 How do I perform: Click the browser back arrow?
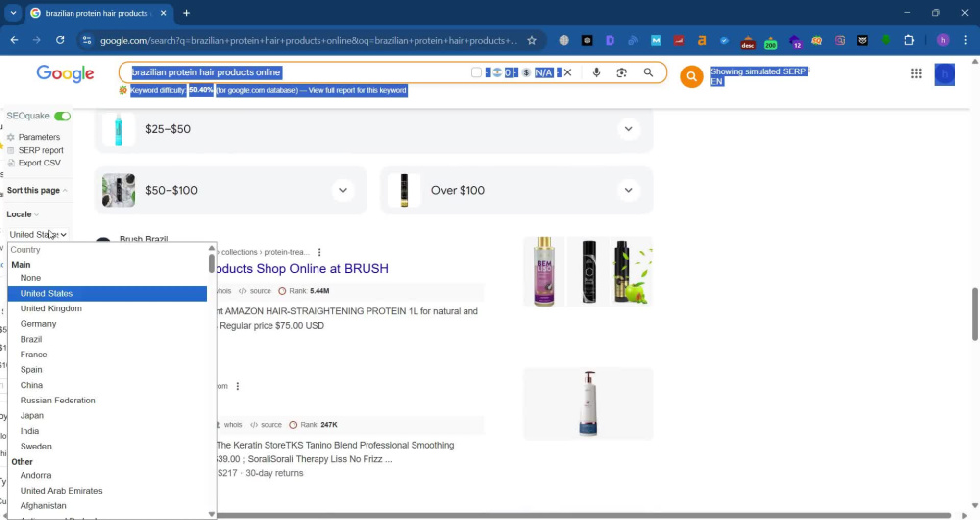click(14, 40)
